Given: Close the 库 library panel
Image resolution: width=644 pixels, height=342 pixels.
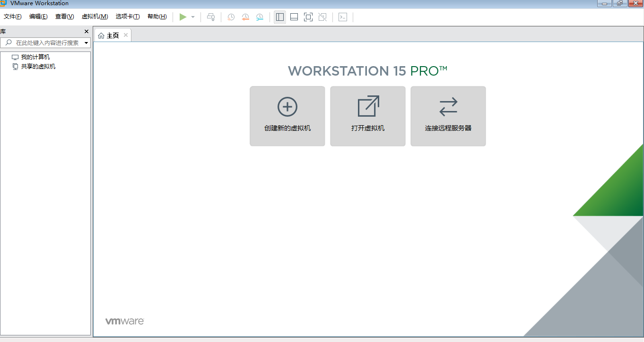Looking at the screenshot, I should [x=87, y=32].
